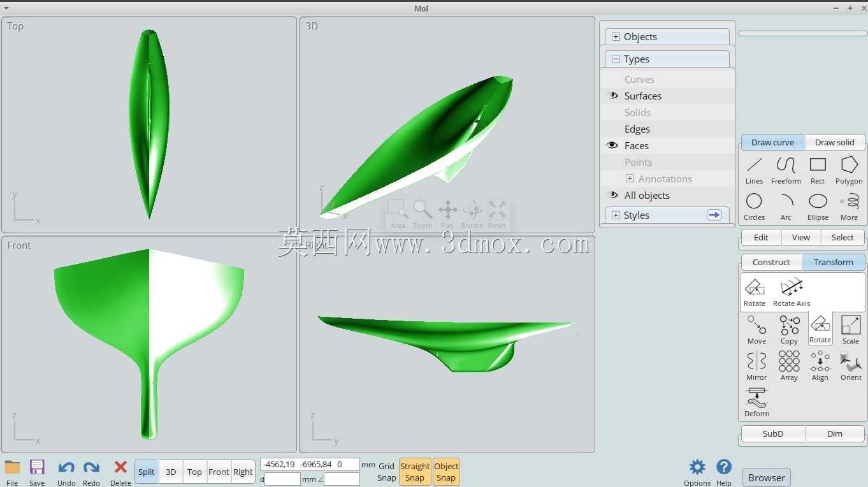This screenshot has width=868, height=487.
Task: Click the Save icon
Action: [37, 472]
